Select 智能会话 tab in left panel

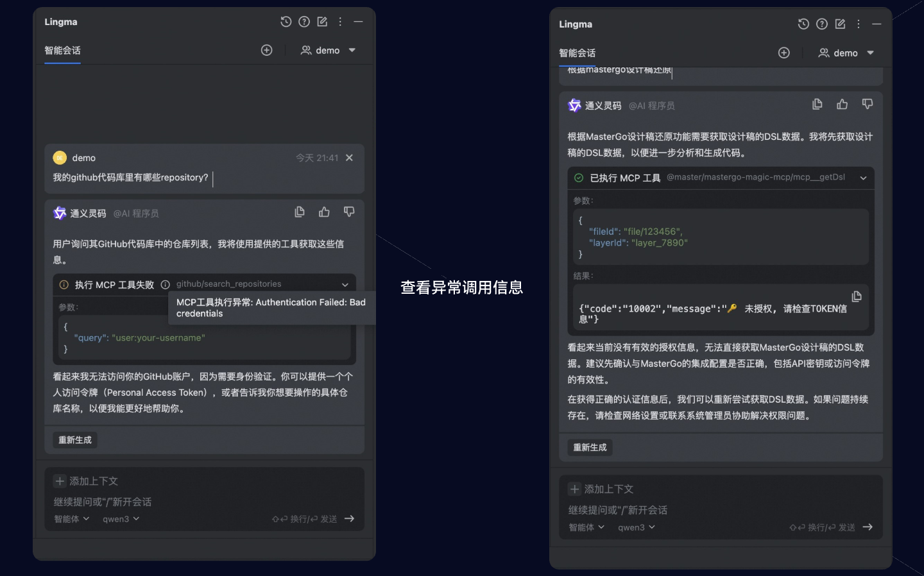[62, 51]
